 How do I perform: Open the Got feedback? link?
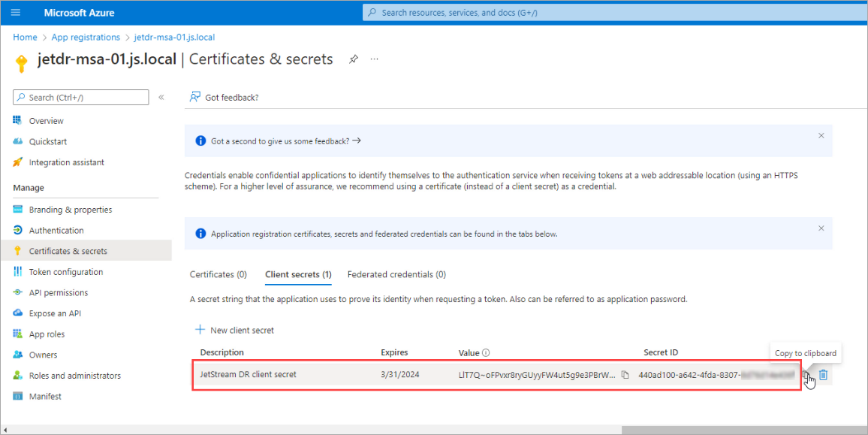click(224, 97)
